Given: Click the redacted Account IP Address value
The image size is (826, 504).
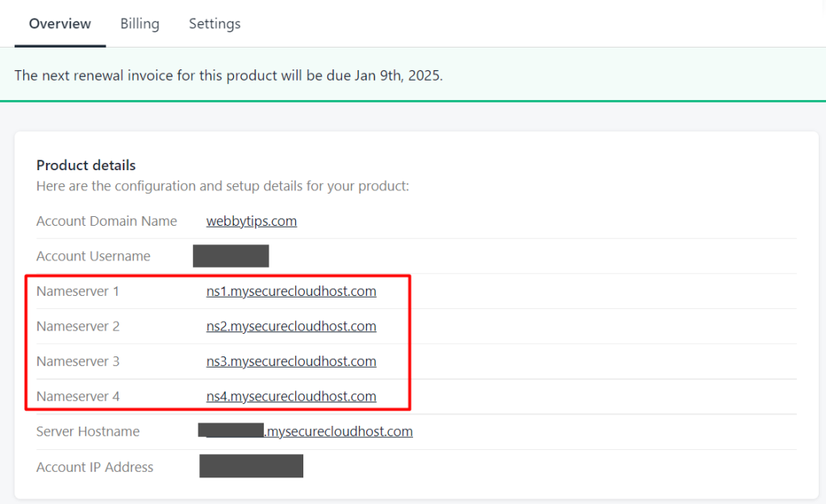Looking at the screenshot, I should (x=251, y=466).
